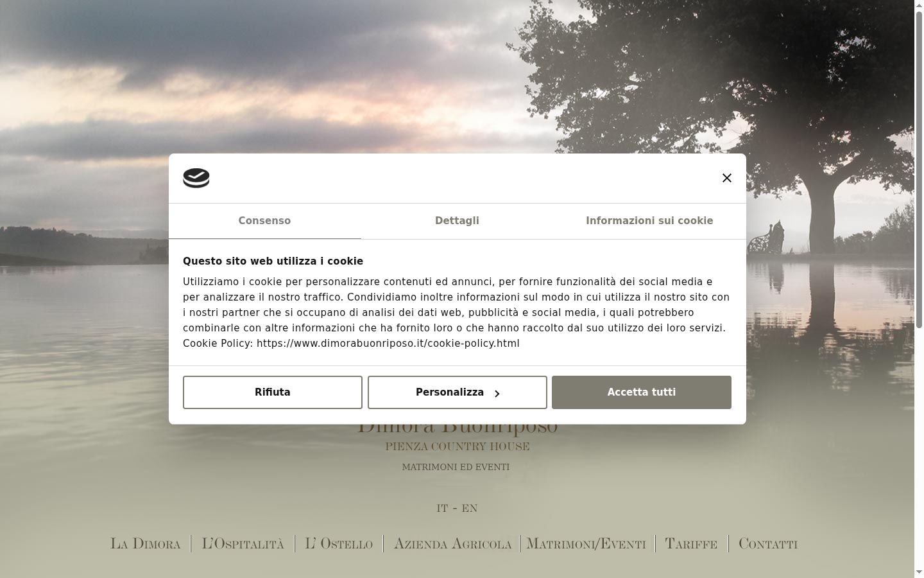This screenshot has width=924, height=578.
Task: Switch site language to IT
Action: [442, 509]
